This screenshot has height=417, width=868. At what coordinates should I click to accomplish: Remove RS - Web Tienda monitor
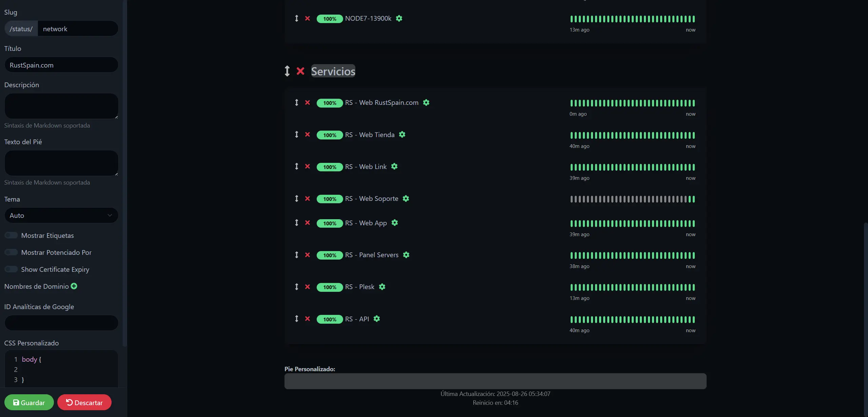tap(308, 134)
